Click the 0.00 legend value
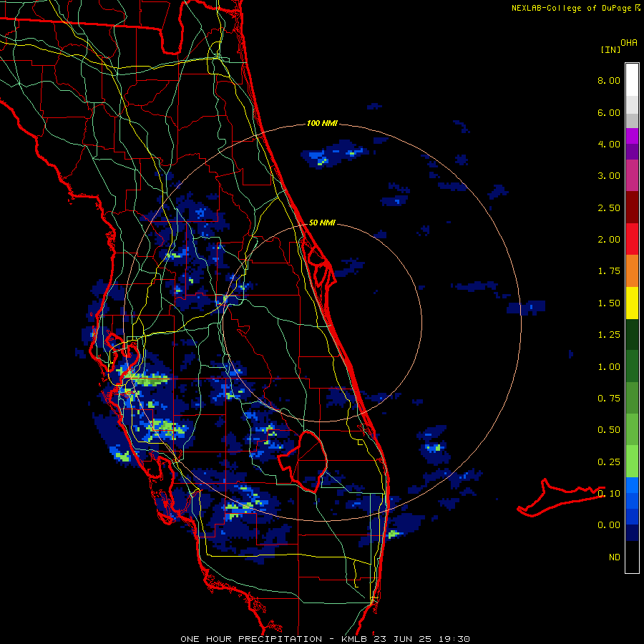The height and width of the screenshot is (644, 644). (609, 525)
